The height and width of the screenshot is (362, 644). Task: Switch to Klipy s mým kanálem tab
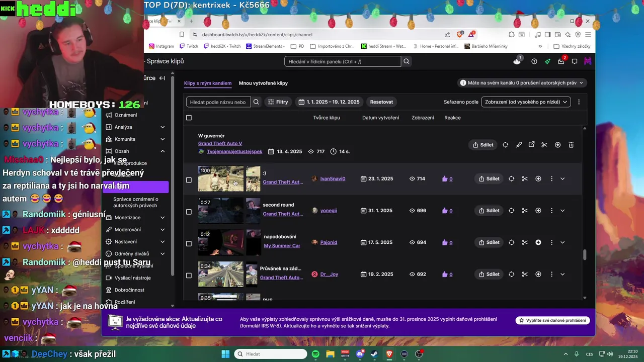tap(208, 83)
